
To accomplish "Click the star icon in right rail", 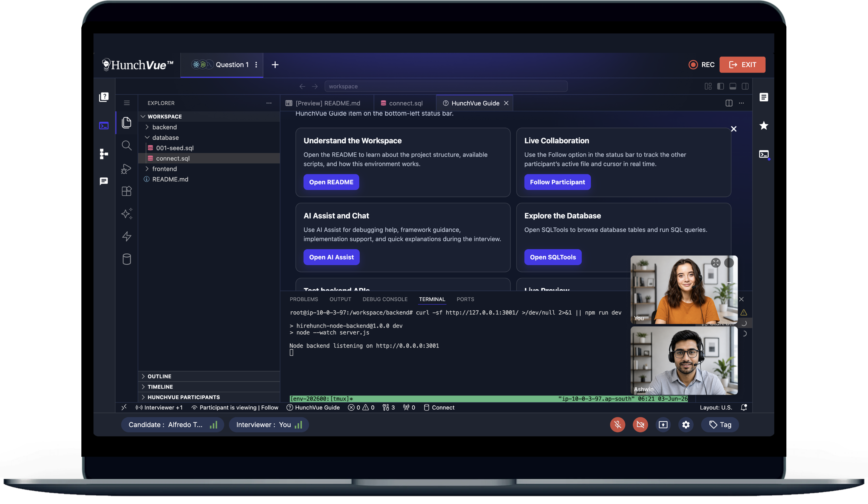I will click(x=763, y=126).
